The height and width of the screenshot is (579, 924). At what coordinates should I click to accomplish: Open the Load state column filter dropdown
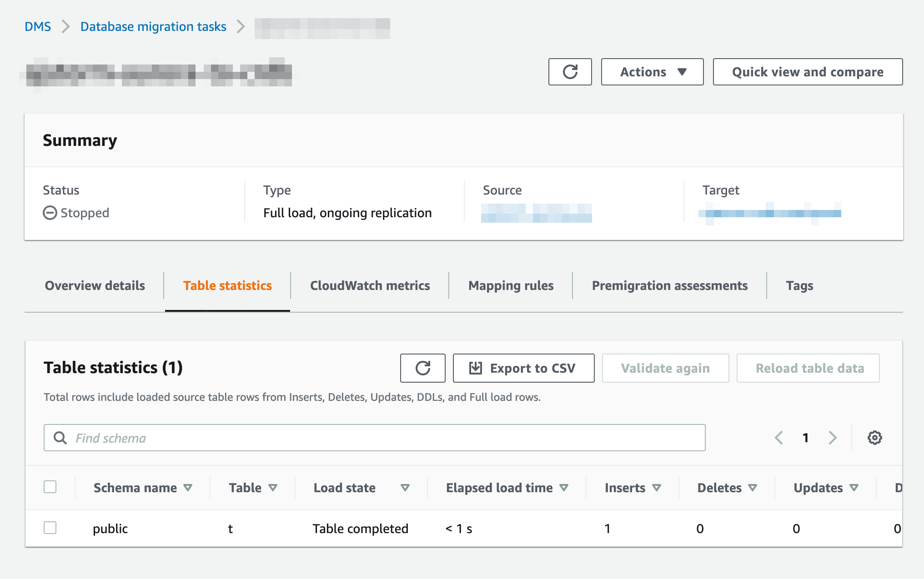405,487
